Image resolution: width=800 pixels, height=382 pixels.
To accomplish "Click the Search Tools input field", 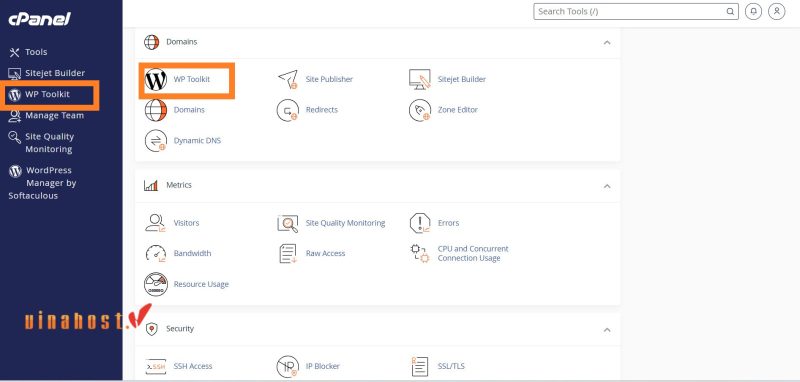I will coord(636,11).
